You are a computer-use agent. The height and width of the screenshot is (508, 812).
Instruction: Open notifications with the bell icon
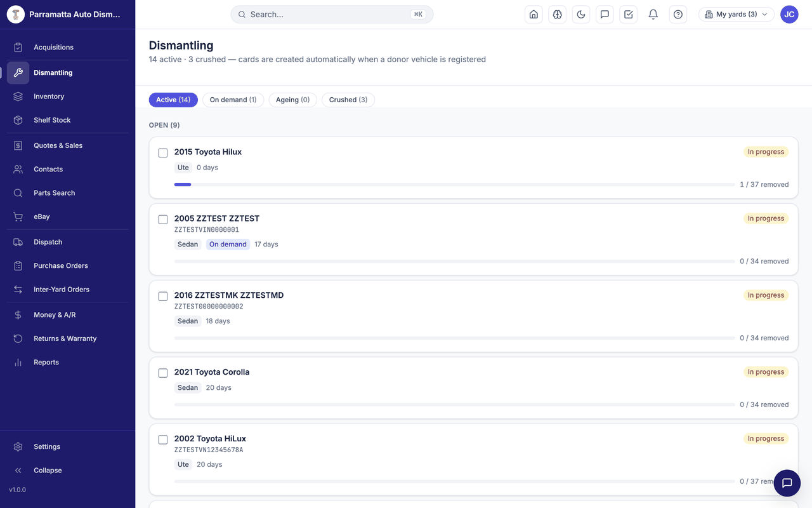653,15
